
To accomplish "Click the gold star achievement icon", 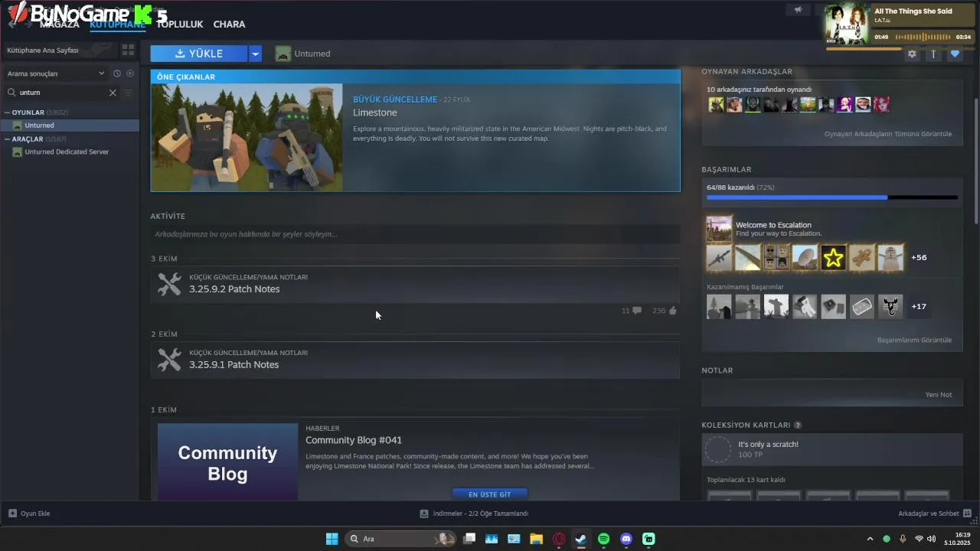I will (833, 258).
